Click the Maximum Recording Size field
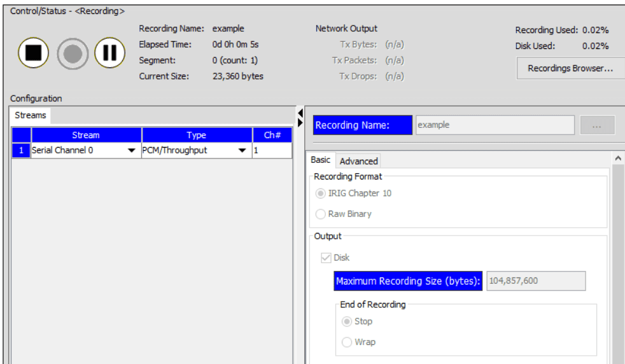 [535, 281]
